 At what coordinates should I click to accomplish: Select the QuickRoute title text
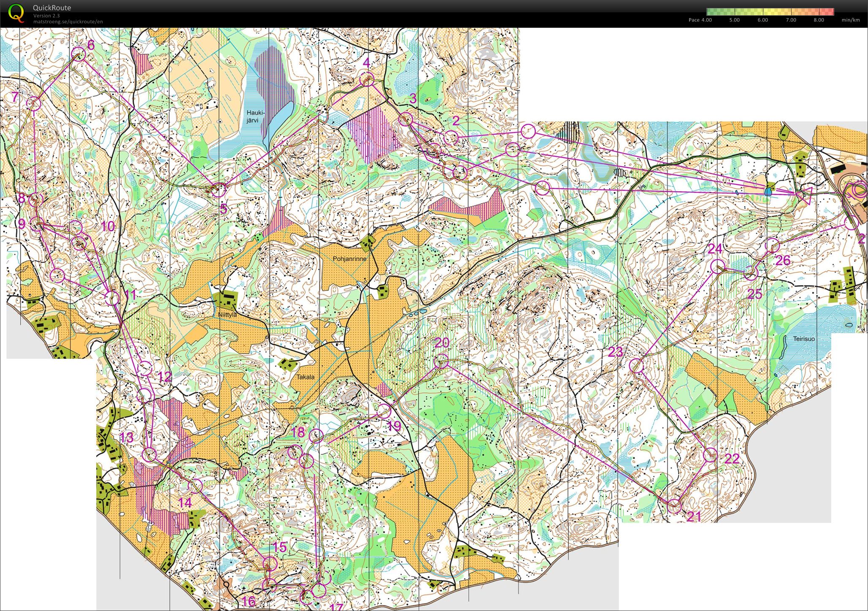(x=52, y=8)
